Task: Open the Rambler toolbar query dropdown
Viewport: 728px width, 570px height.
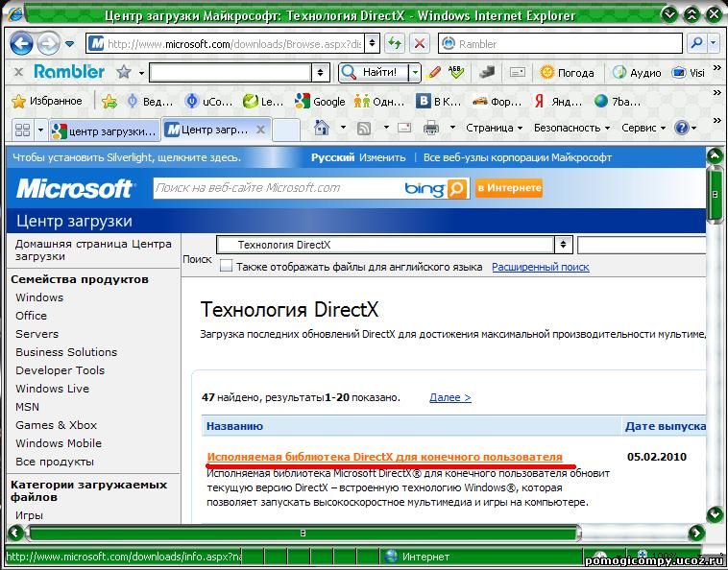Action: click(x=320, y=73)
